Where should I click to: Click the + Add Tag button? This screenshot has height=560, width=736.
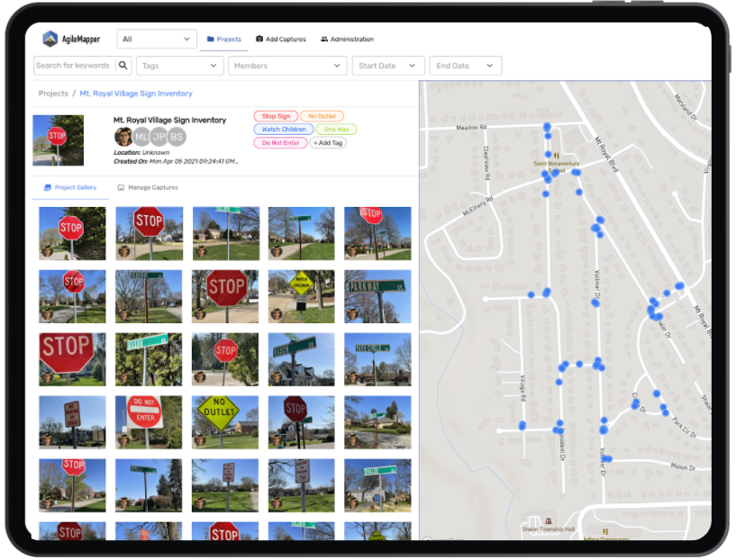point(328,142)
